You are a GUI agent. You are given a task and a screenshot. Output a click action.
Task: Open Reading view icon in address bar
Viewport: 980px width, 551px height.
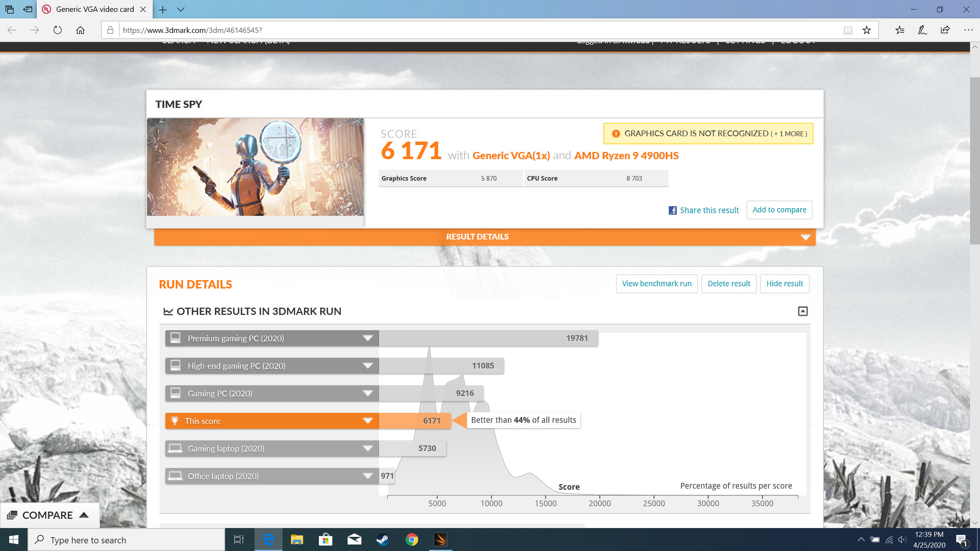pos(848,30)
